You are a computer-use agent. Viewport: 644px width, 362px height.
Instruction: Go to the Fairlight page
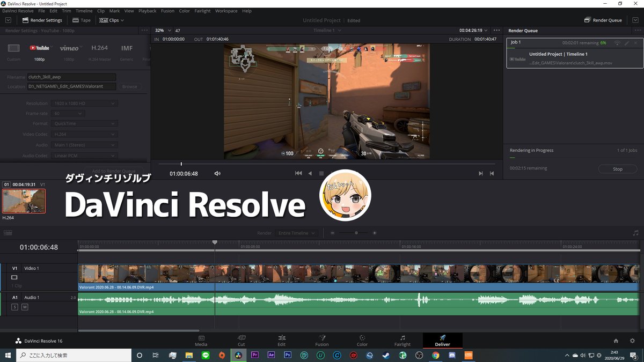click(x=402, y=341)
